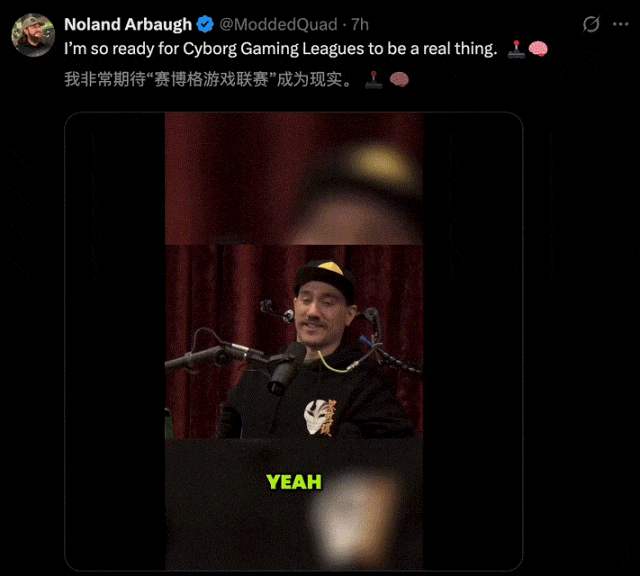640x576 pixels.
Task: Click the joystick emoji in the Chinese line
Action: [x=373, y=80]
